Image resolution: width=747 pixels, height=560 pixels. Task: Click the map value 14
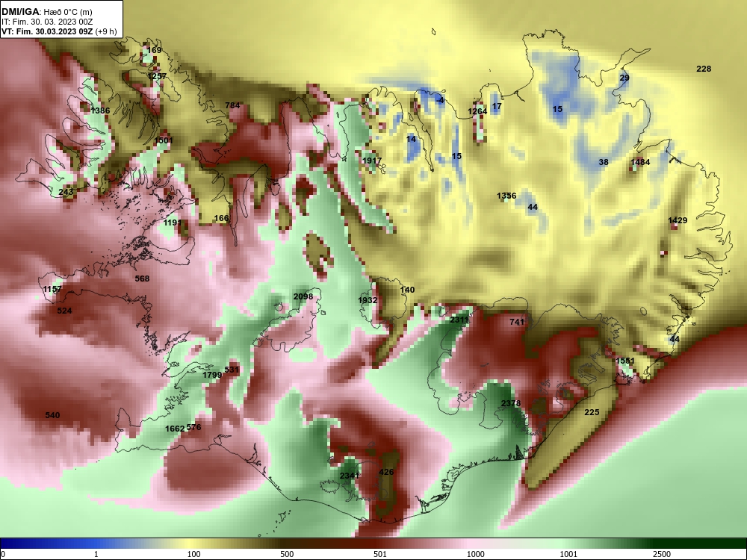411,139
